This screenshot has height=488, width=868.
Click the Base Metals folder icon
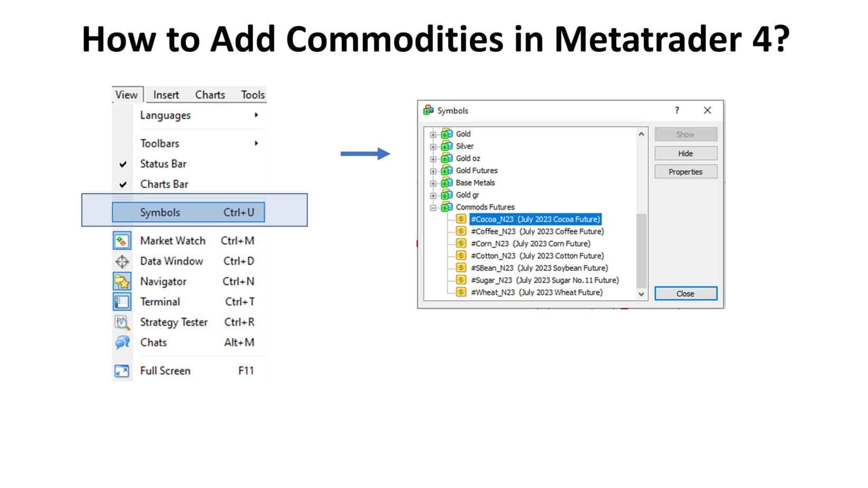pos(447,182)
